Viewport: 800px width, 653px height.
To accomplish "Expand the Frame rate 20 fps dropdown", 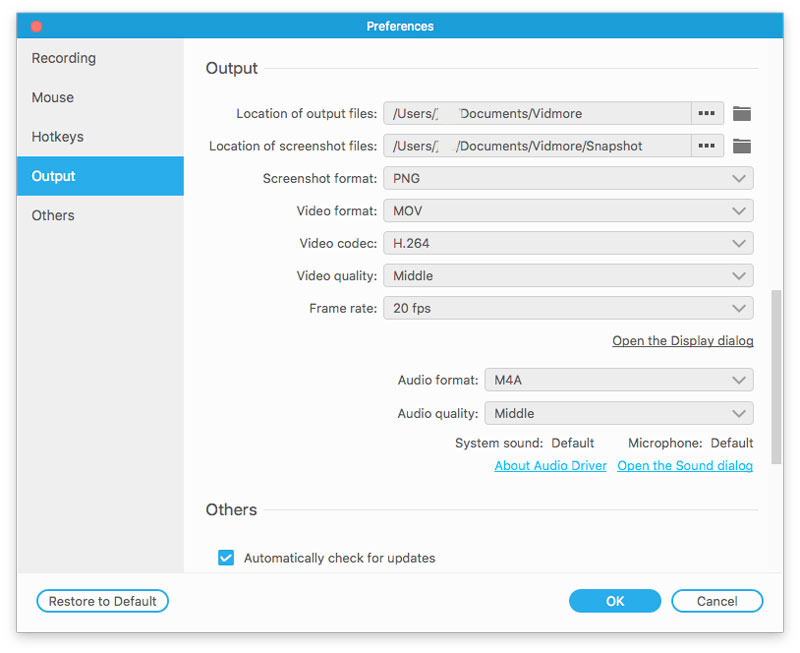I will coord(568,308).
